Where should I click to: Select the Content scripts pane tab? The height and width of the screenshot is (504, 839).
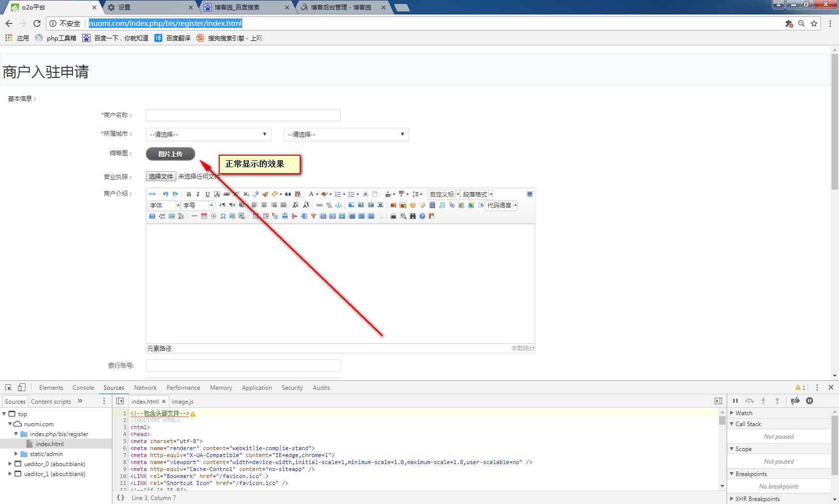pyautogui.click(x=51, y=402)
